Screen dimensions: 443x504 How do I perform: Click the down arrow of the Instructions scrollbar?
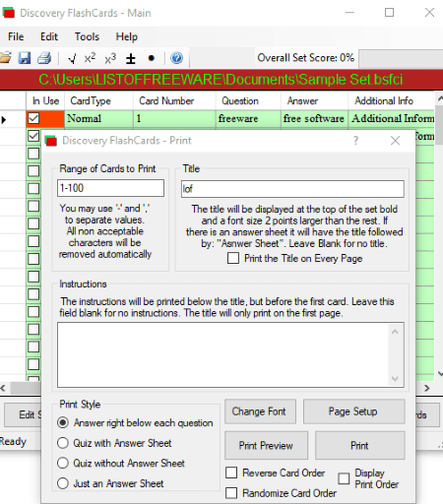click(395, 379)
